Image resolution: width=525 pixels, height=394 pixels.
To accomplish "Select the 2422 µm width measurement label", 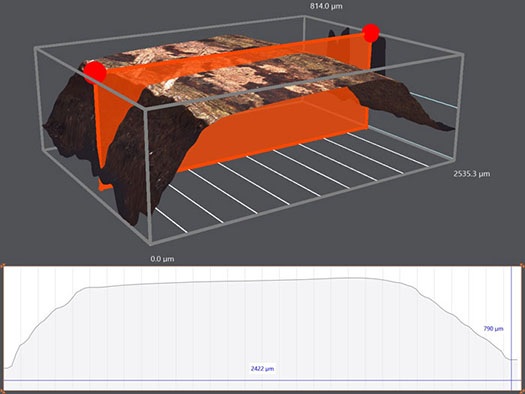I will (x=262, y=369).
